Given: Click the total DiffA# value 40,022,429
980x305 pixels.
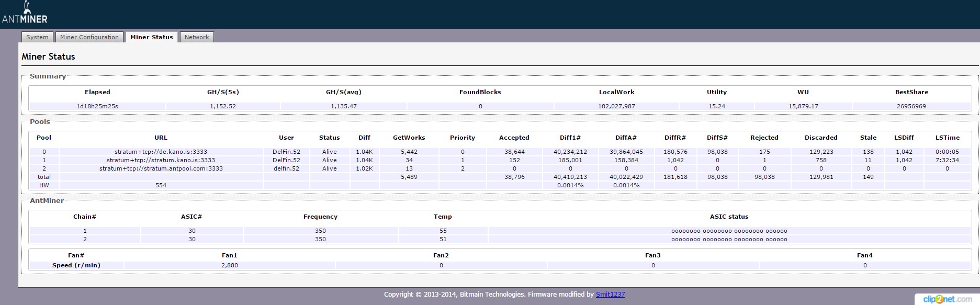Looking at the screenshot, I should click(626, 177).
